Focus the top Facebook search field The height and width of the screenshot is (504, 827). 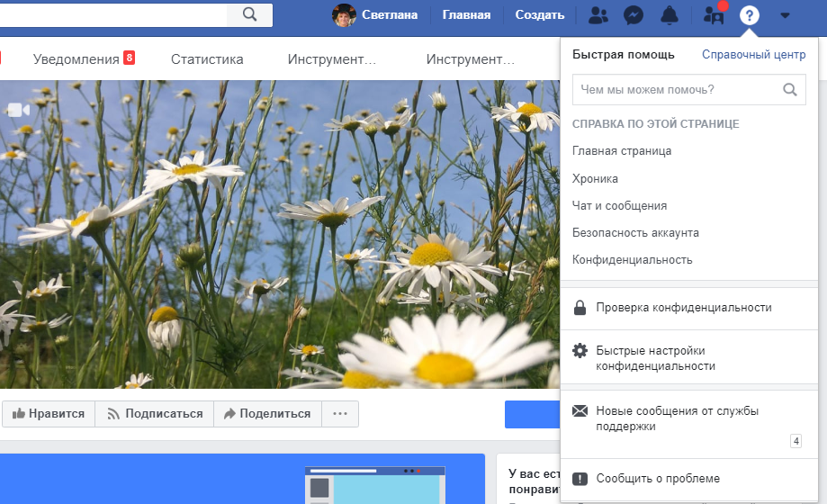[113, 14]
